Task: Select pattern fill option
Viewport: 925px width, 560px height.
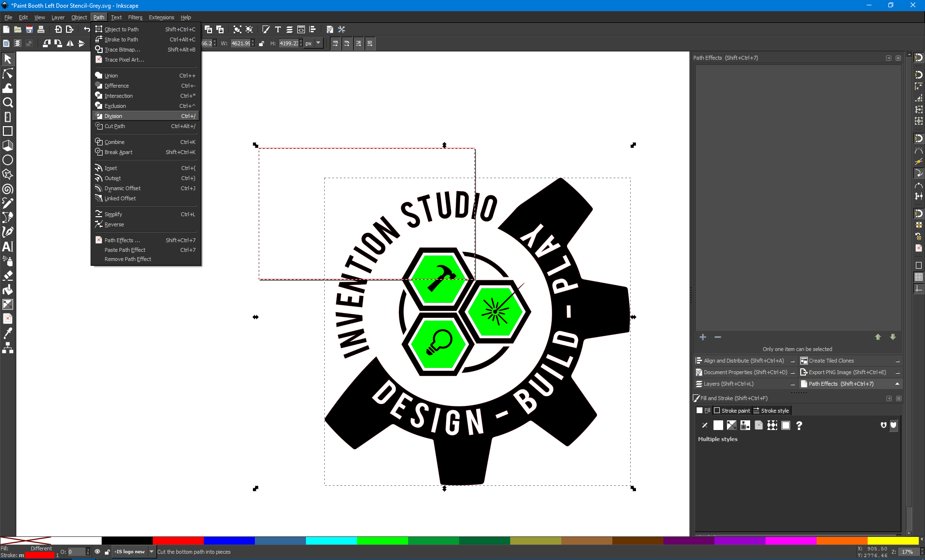Action: pyautogui.click(x=772, y=425)
